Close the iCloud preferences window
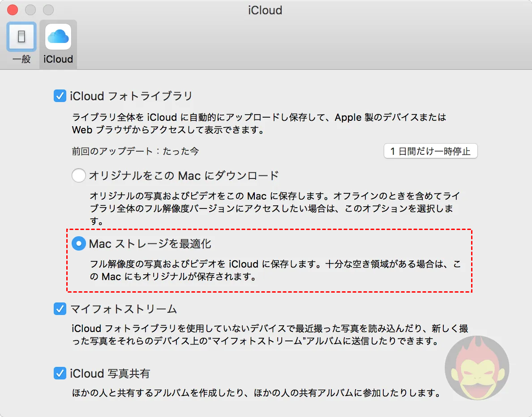This screenshot has height=417, width=532. pos(13,9)
